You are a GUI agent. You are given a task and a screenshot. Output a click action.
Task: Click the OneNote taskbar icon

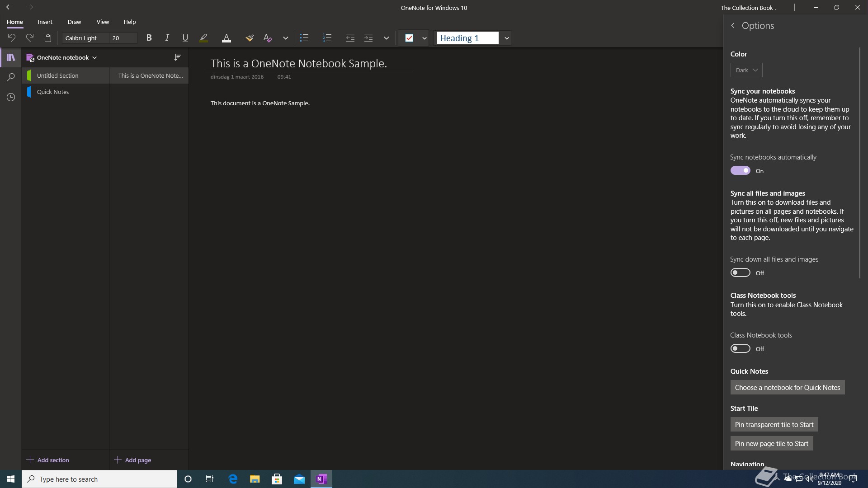click(x=321, y=479)
